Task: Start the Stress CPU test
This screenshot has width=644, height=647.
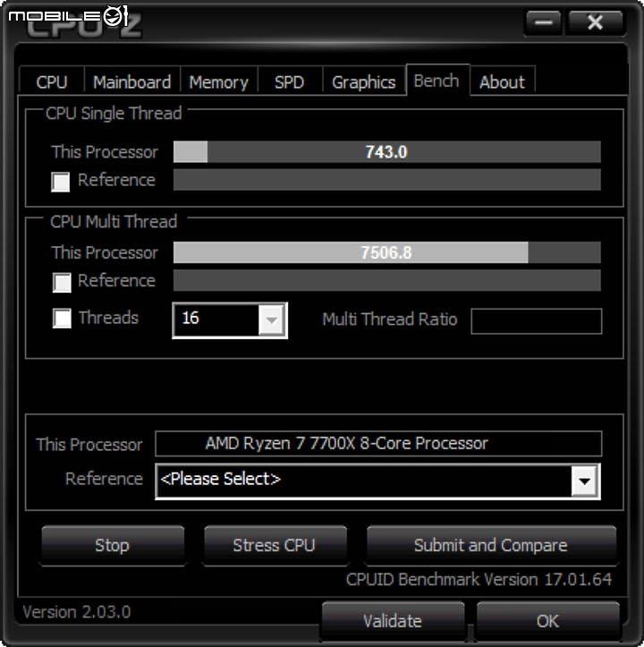Action: [x=275, y=545]
